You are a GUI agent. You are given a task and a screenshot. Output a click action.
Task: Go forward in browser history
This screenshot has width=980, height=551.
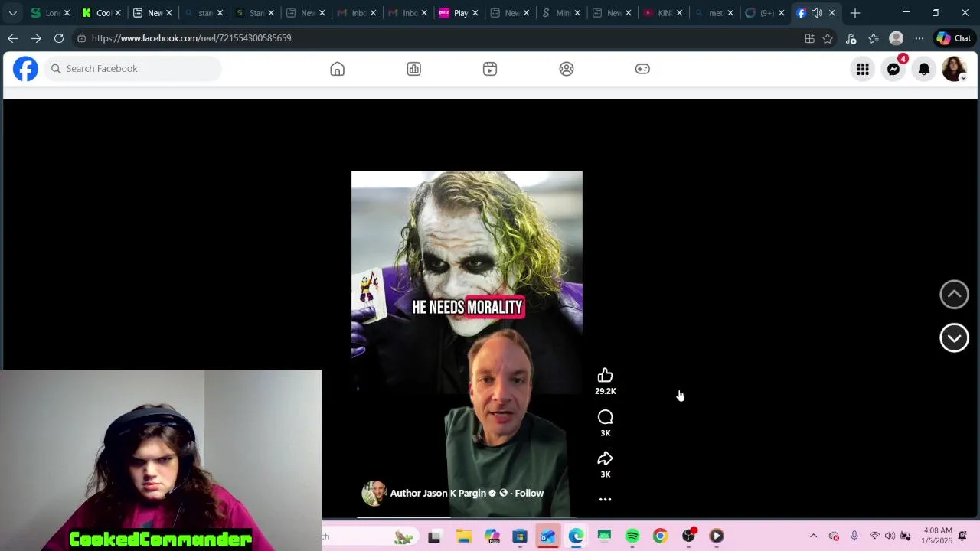[36, 38]
